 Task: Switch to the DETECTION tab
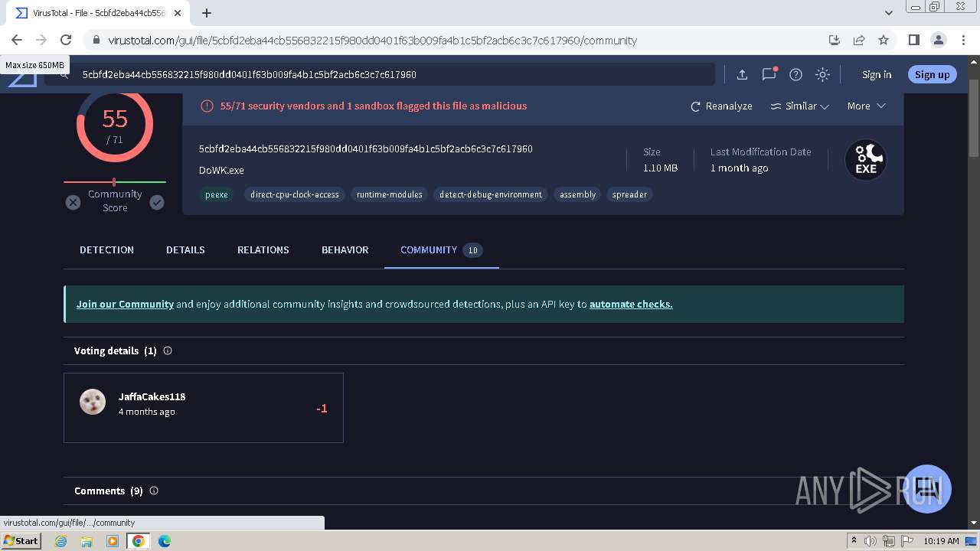(x=106, y=250)
